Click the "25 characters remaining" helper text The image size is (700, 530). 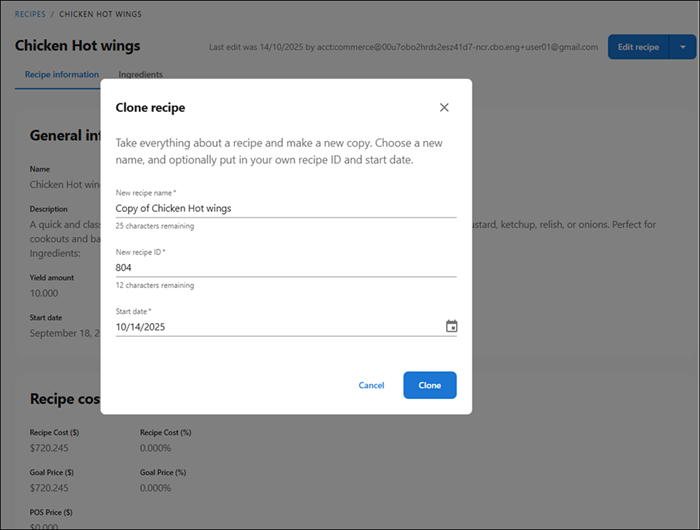[x=155, y=226]
